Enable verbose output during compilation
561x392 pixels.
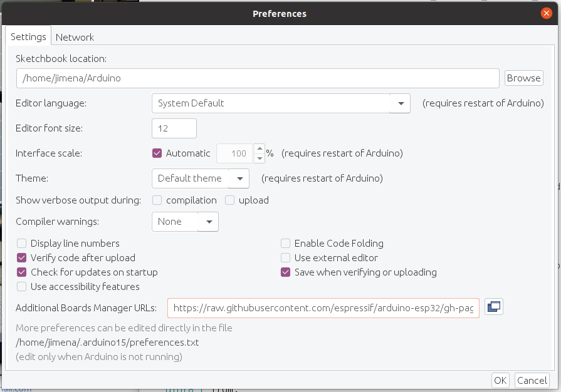click(157, 200)
